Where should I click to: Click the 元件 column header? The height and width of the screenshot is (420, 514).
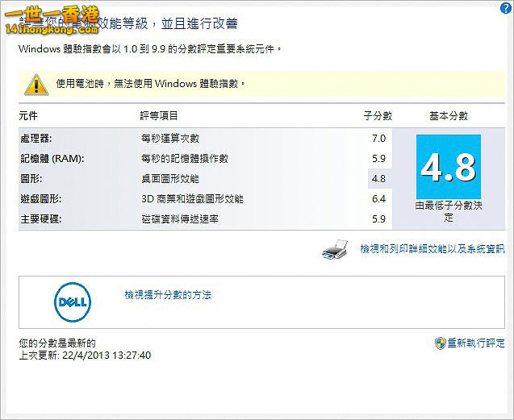pos(28,116)
